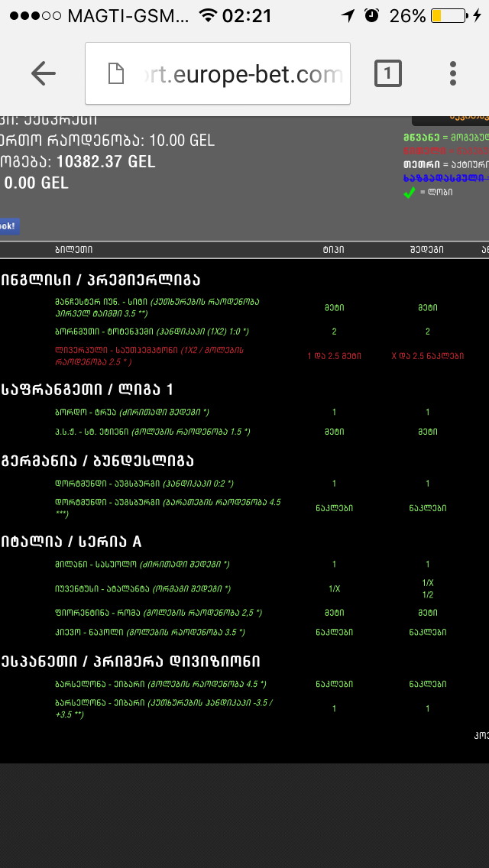This screenshot has width=489, height=868.
Task: Open the browser three-dot overflow menu
Action: point(453,73)
